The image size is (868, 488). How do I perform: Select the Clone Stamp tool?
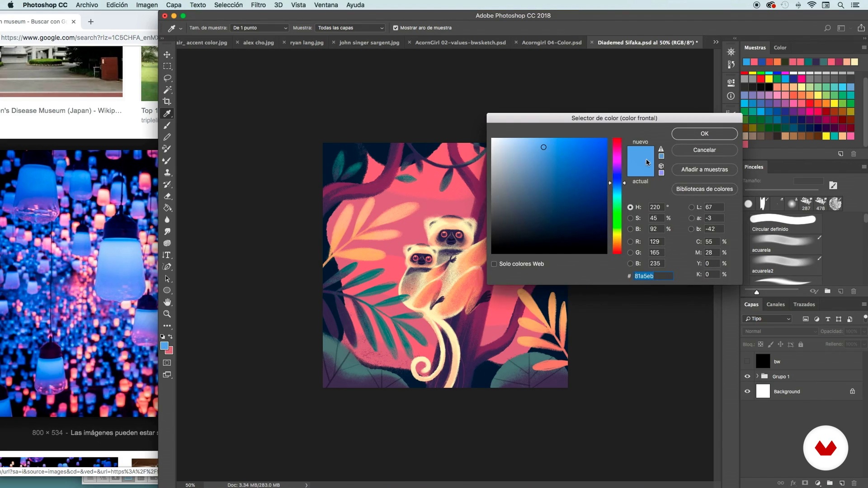click(167, 172)
